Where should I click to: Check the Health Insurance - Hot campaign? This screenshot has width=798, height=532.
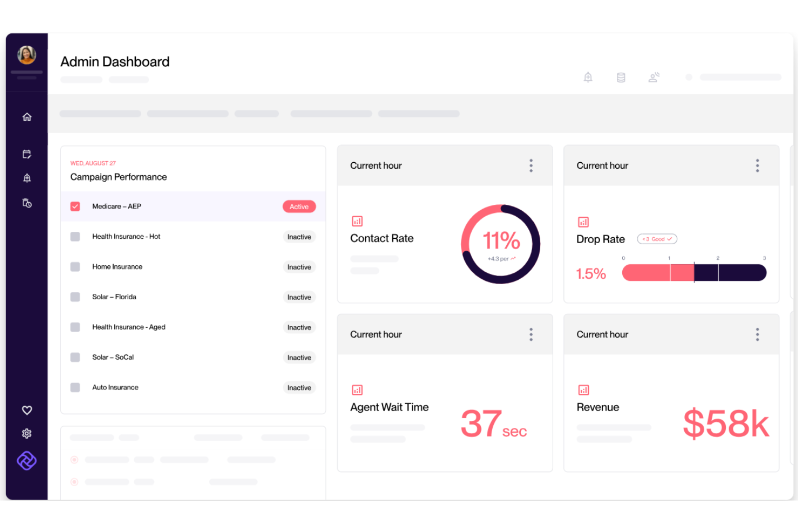(x=75, y=237)
